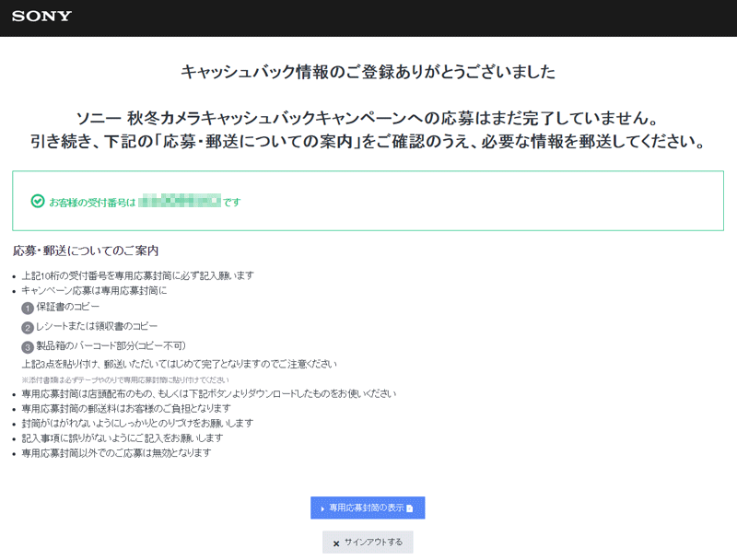Click line 専用応募封筒の郵送料はお客様のご負担となります

(126, 408)
